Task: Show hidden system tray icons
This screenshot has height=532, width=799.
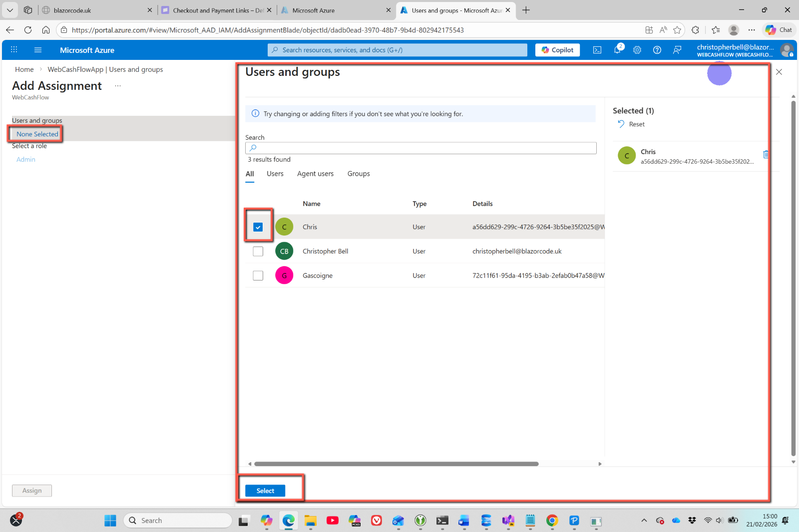Action: pyautogui.click(x=644, y=521)
